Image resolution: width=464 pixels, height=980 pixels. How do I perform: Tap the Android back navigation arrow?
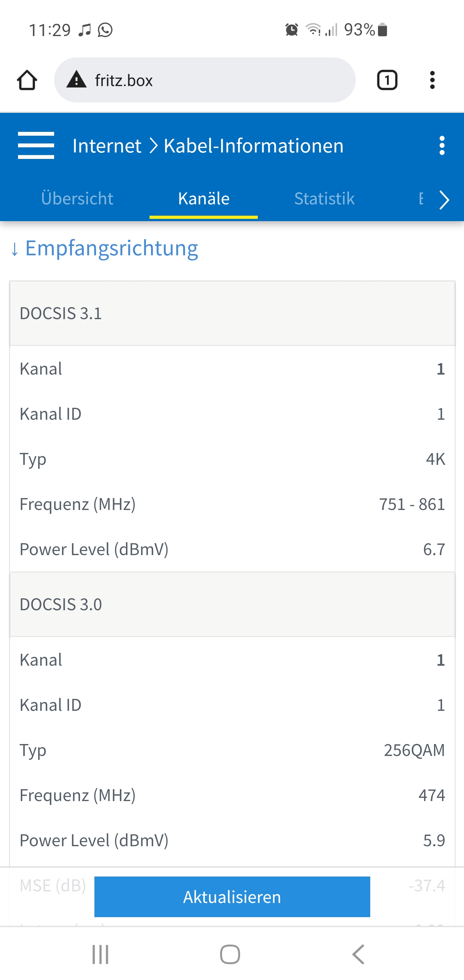358,954
